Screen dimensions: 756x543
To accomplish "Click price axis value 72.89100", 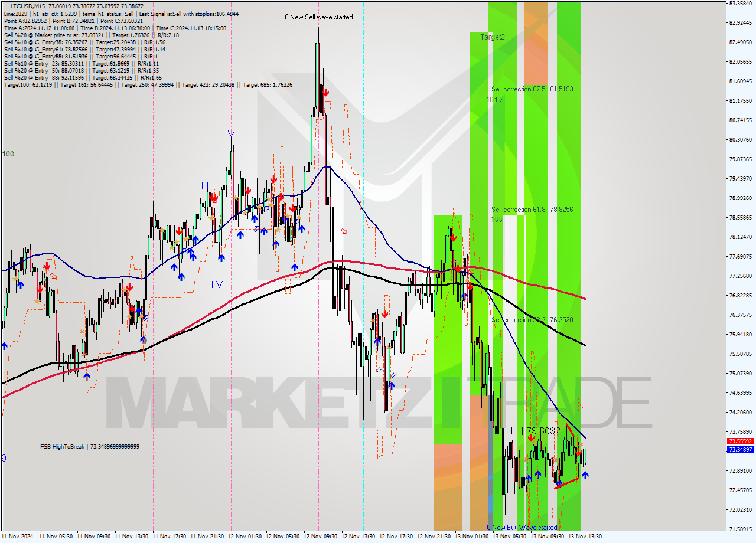I will point(741,471).
